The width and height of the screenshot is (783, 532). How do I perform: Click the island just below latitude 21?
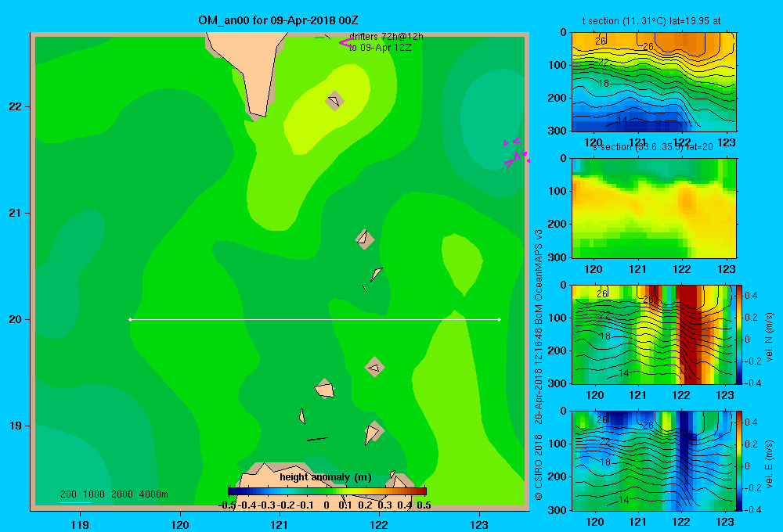coord(365,239)
